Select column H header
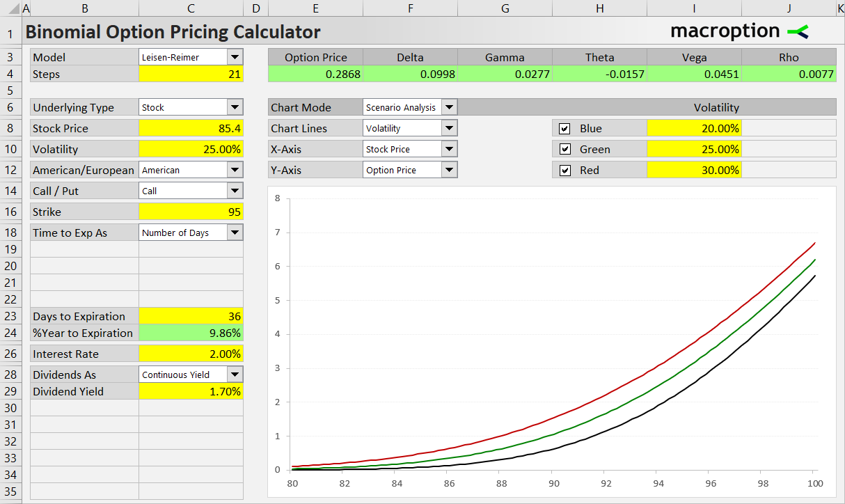The image size is (845, 504). click(599, 8)
